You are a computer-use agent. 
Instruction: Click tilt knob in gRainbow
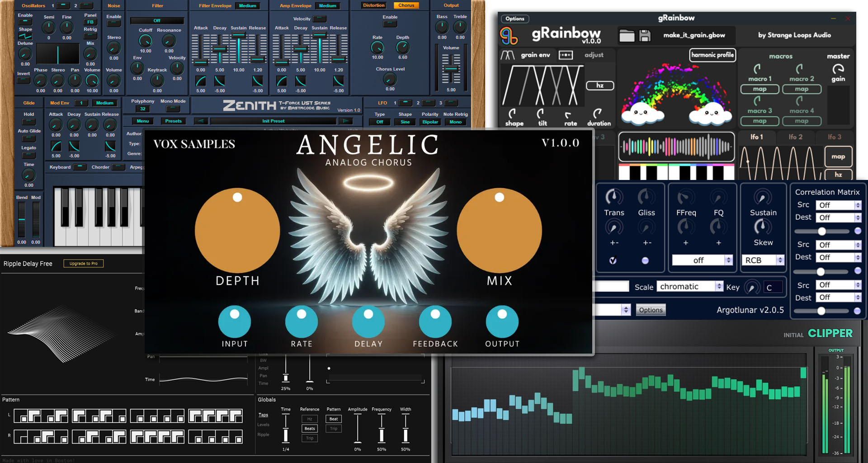pos(541,113)
